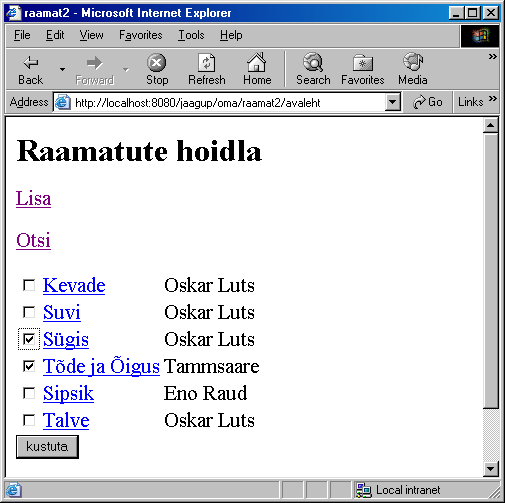Click the scrollbar down arrow
Image resolution: width=505 pixels, height=503 pixels.
[491, 469]
